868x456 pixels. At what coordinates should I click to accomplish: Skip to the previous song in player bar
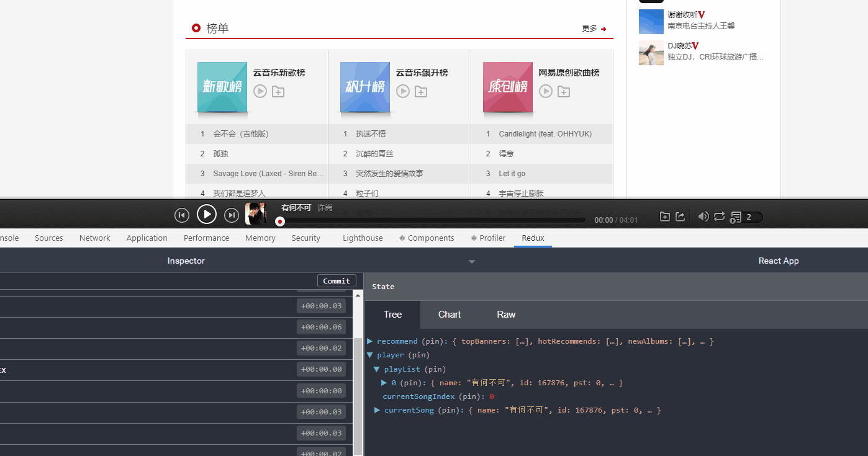(182, 215)
